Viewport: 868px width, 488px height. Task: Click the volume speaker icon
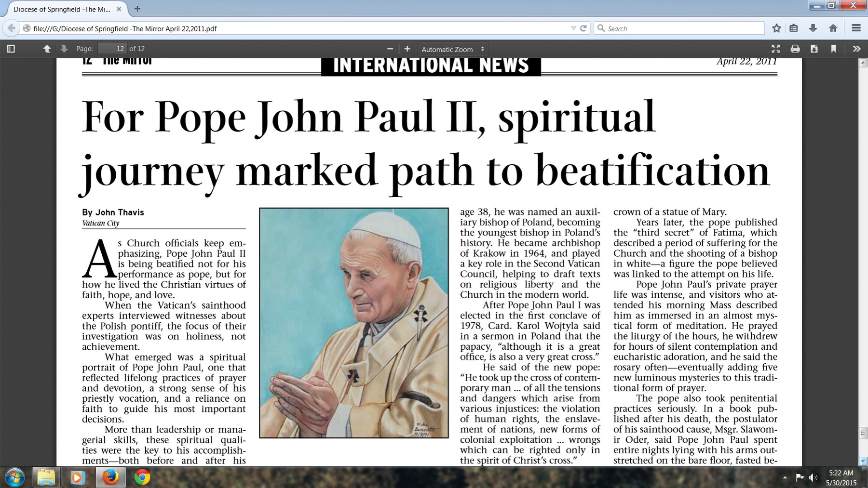[x=814, y=477]
